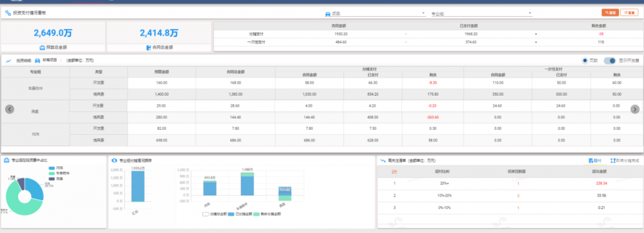
Task: Click the briefcase icon next to 预算总金额
Action: point(42,47)
